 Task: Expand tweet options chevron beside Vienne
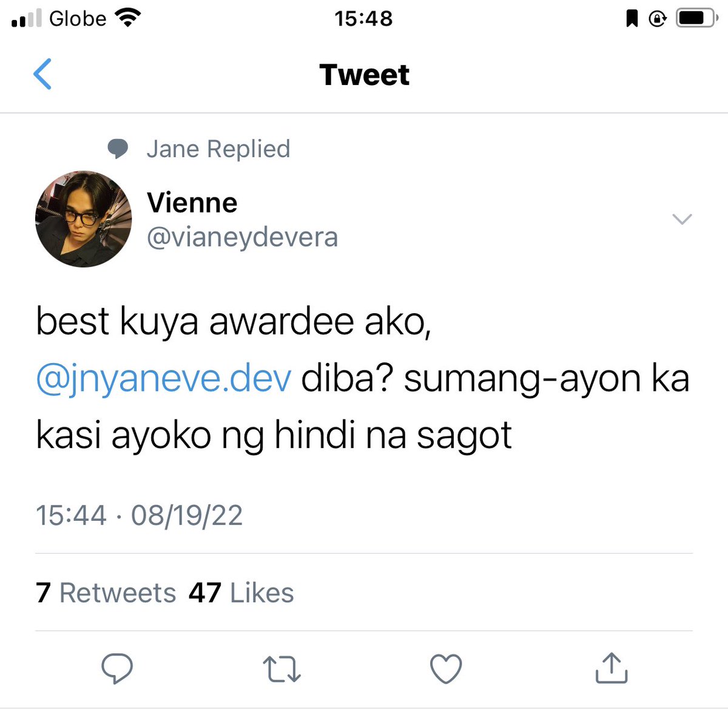coord(682,219)
